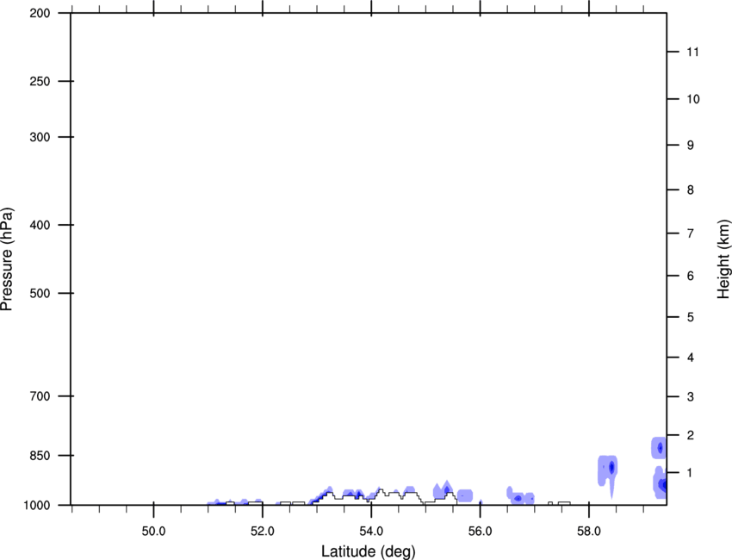
Task: Click the 54.0 latitude tick label
Action: (371, 532)
